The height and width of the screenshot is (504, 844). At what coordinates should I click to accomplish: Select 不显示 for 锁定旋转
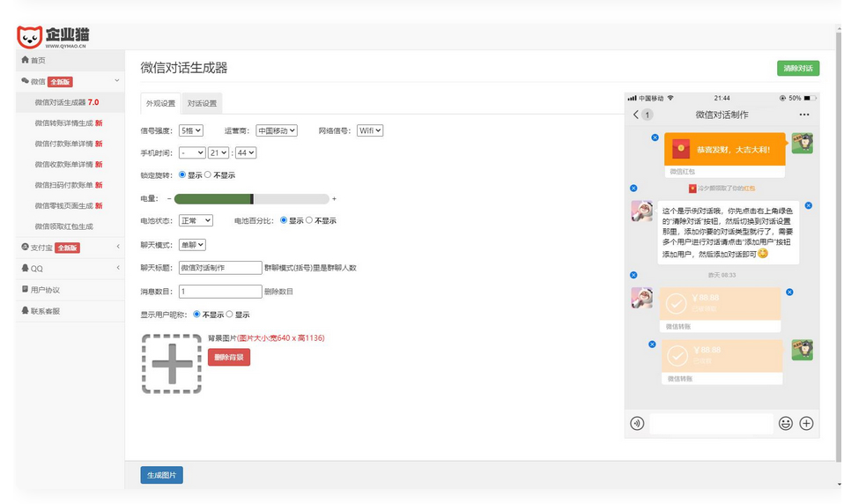[x=208, y=174]
